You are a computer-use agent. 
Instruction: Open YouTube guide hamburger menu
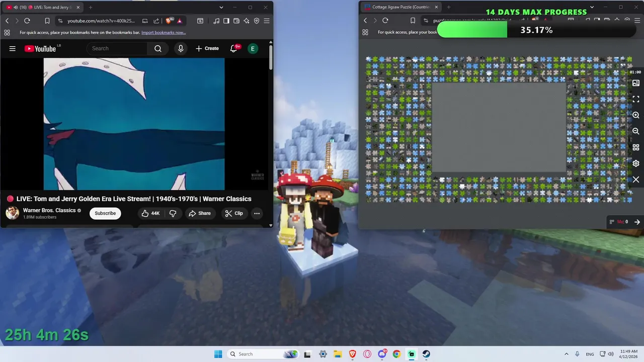coord(12,48)
